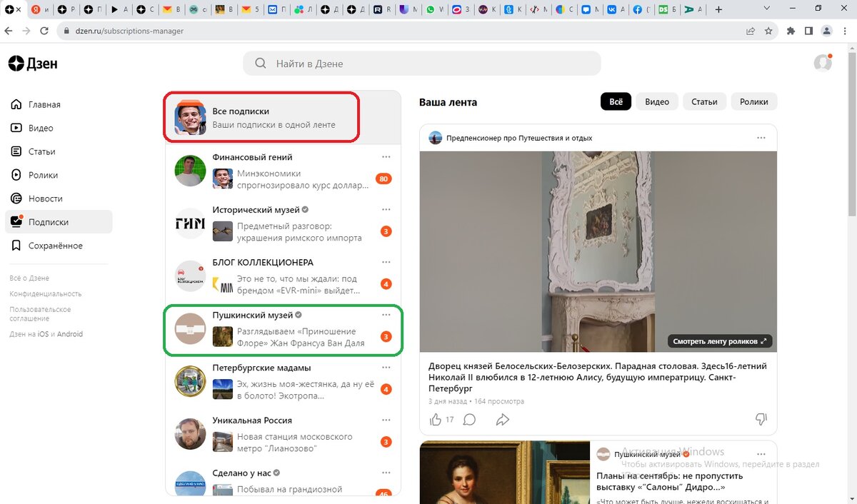Open Предпенсионер про Путешествия channel
Viewport: 857px width, 504px height.
click(x=511, y=138)
